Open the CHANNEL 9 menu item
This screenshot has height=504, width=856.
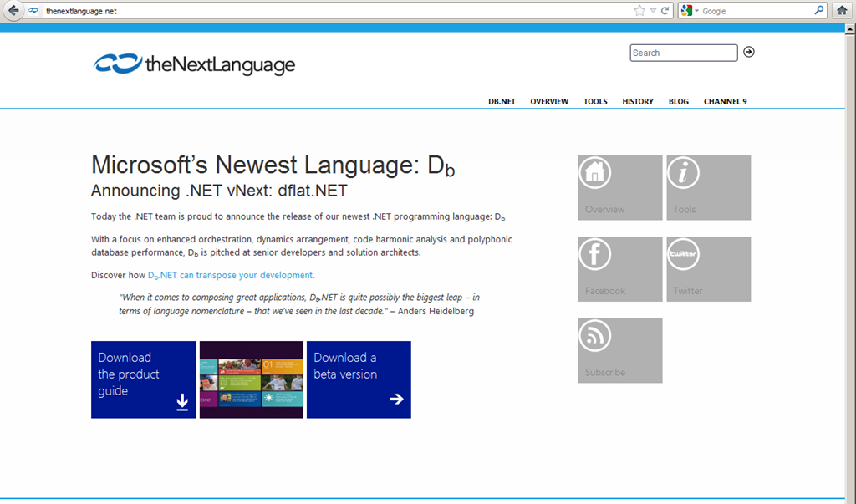(725, 101)
